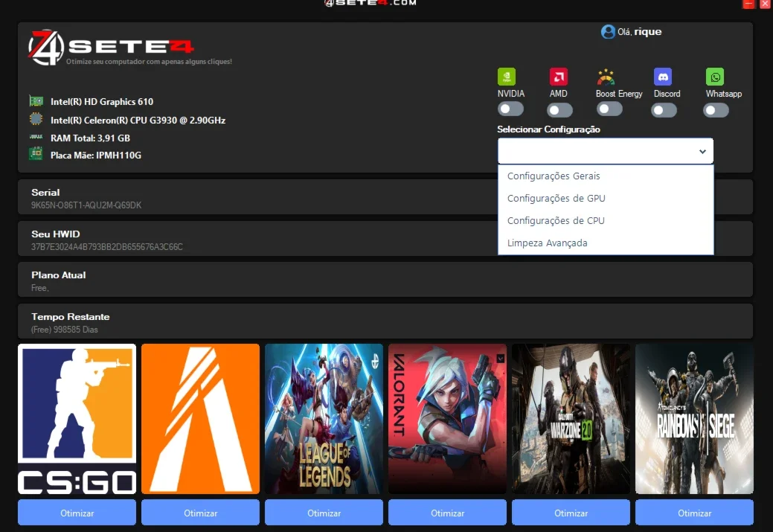The image size is (773, 532).
Task: Click Intel(R) HD Graphics 610 text
Action: click(x=102, y=102)
